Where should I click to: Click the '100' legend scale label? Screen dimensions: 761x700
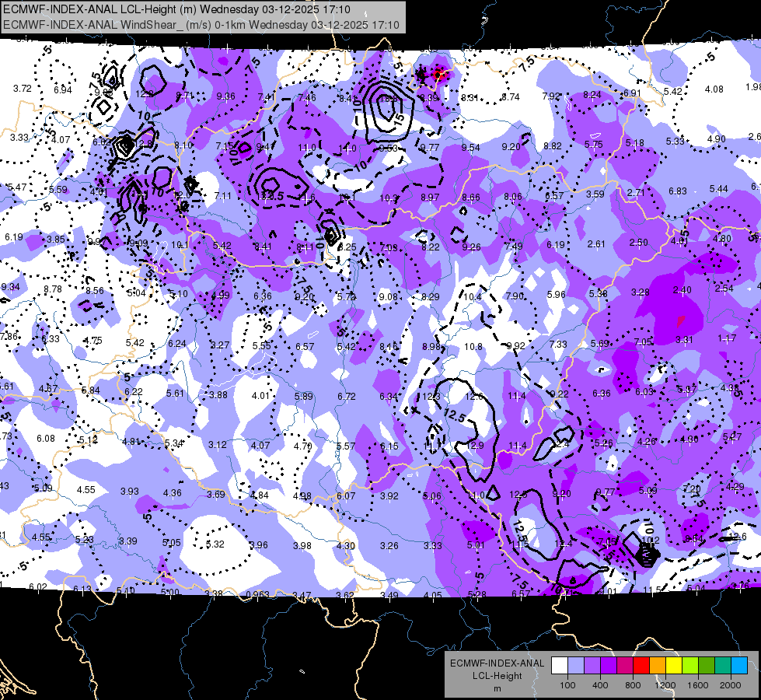[567, 685]
